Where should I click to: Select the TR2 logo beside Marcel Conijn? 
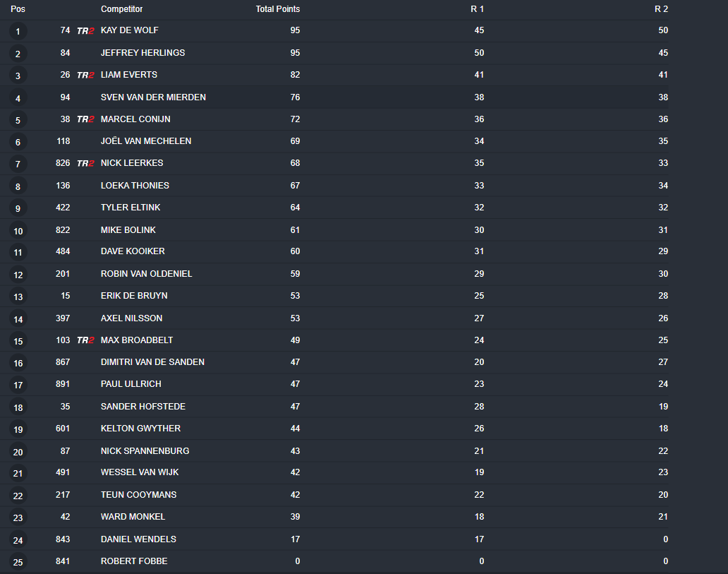point(85,119)
